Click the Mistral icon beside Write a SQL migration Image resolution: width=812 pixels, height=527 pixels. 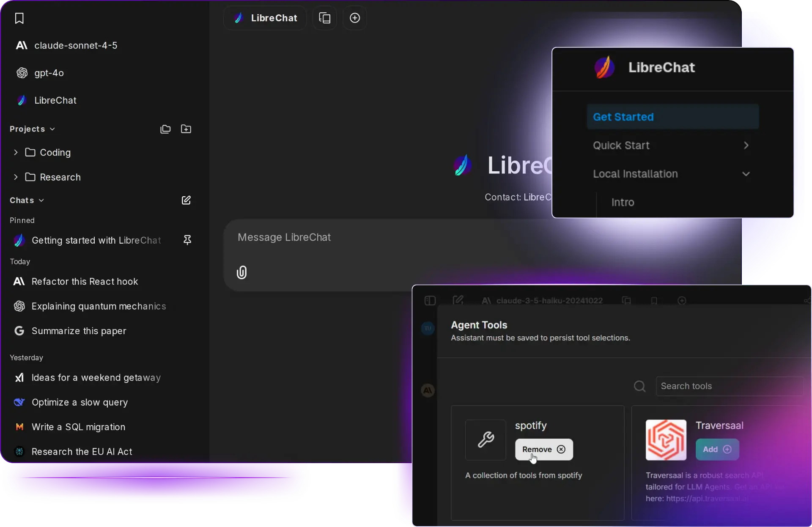(x=19, y=427)
